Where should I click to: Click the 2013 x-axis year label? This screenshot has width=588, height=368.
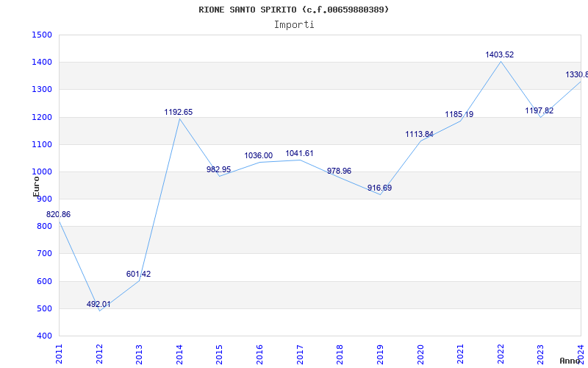pos(139,354)
